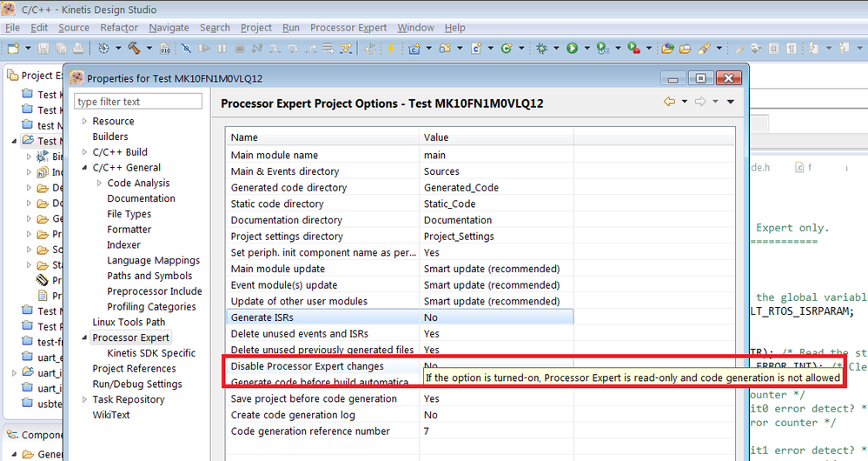
Task: Expand the Resource tree node in Properties
Action: 84,121
